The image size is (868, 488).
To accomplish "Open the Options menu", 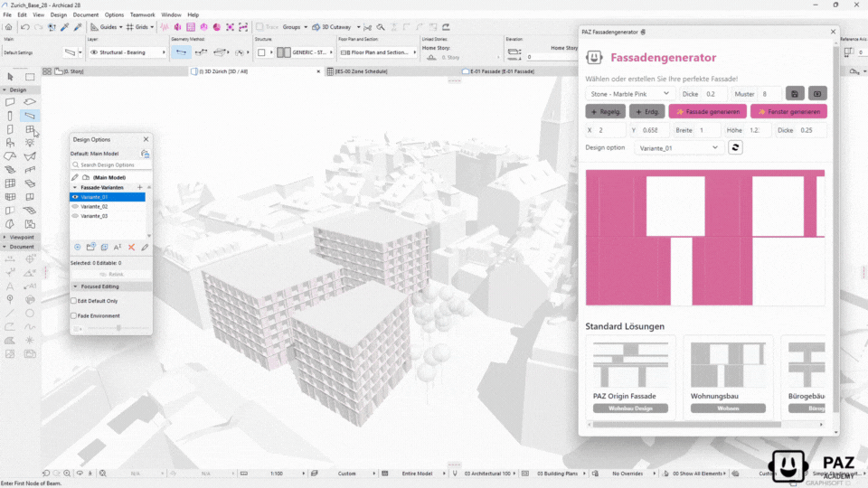I will click(114, 15).
